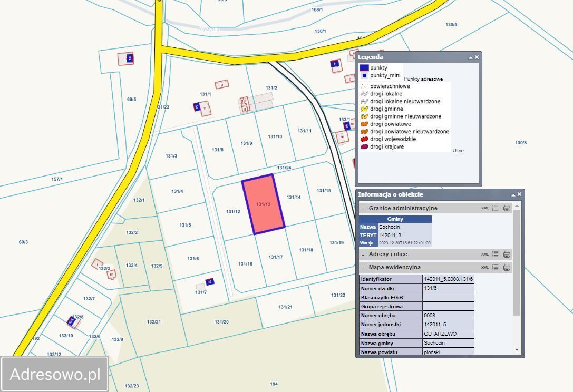
Task: Click the powierzchniowe legend symbol
Action: (364, 86)
